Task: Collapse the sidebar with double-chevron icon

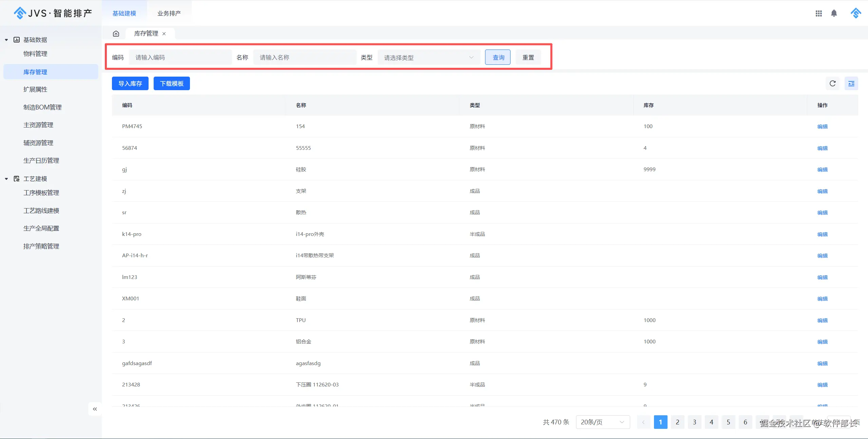Action: [x=95, y=409]
